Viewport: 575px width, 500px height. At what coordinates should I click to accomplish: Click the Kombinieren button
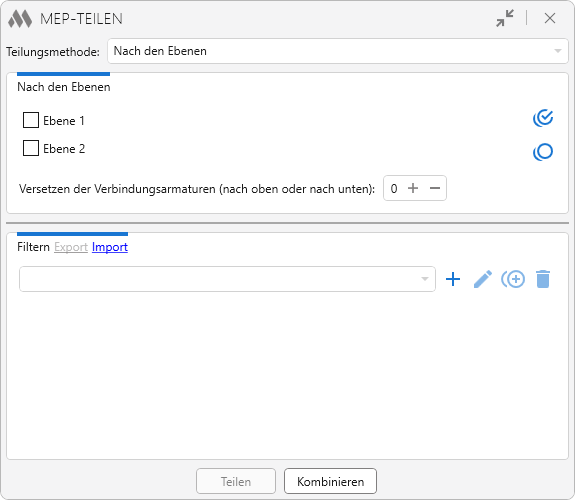pos(330,481)
